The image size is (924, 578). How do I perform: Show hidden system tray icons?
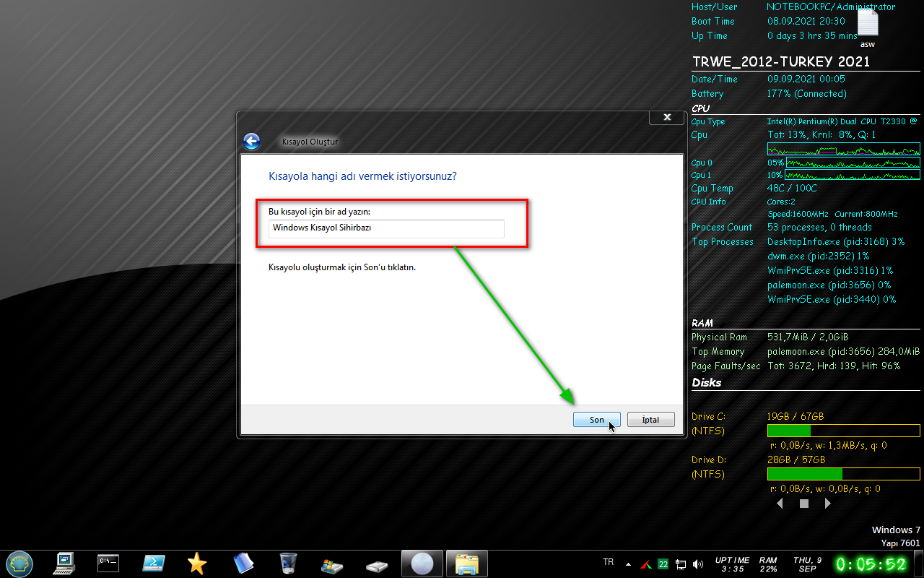628,564
